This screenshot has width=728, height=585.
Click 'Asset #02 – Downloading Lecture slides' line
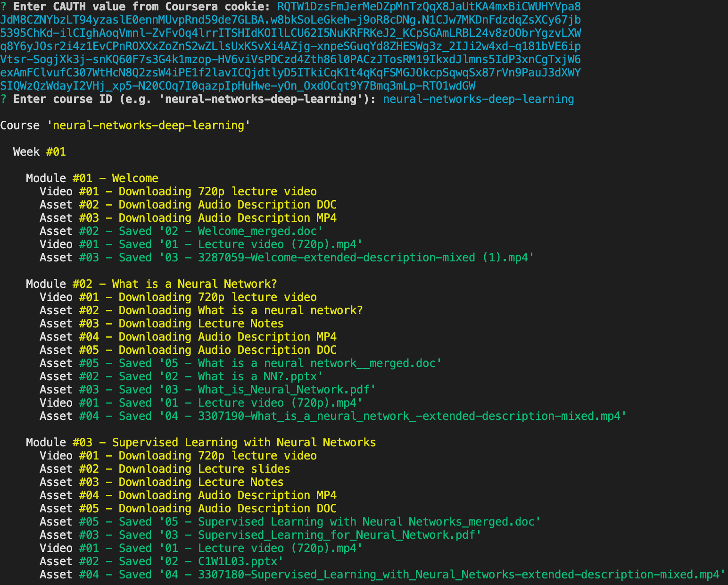click(165, 469)
